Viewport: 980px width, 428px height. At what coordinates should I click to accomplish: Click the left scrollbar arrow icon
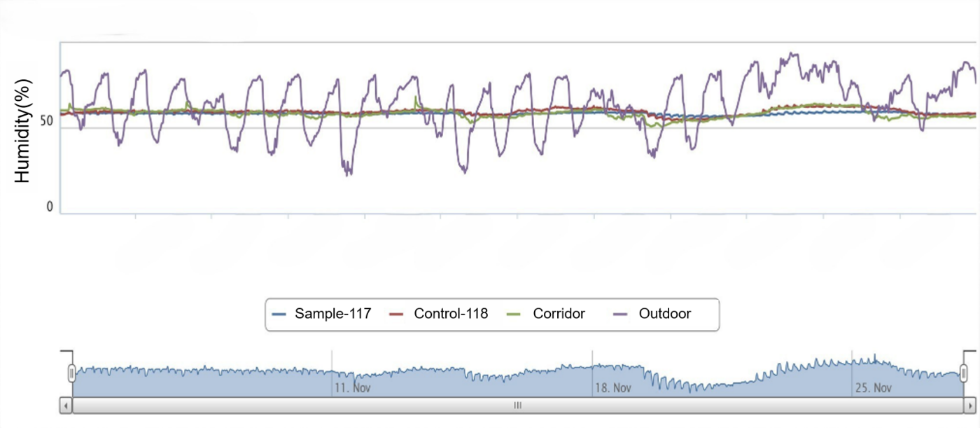click(66, 405)
